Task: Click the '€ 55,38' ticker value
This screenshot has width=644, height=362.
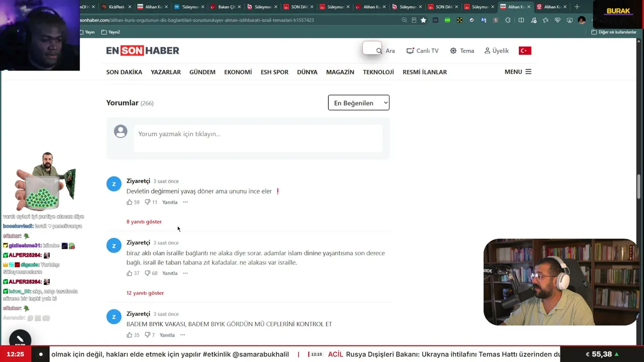Action: pos(602,354)
